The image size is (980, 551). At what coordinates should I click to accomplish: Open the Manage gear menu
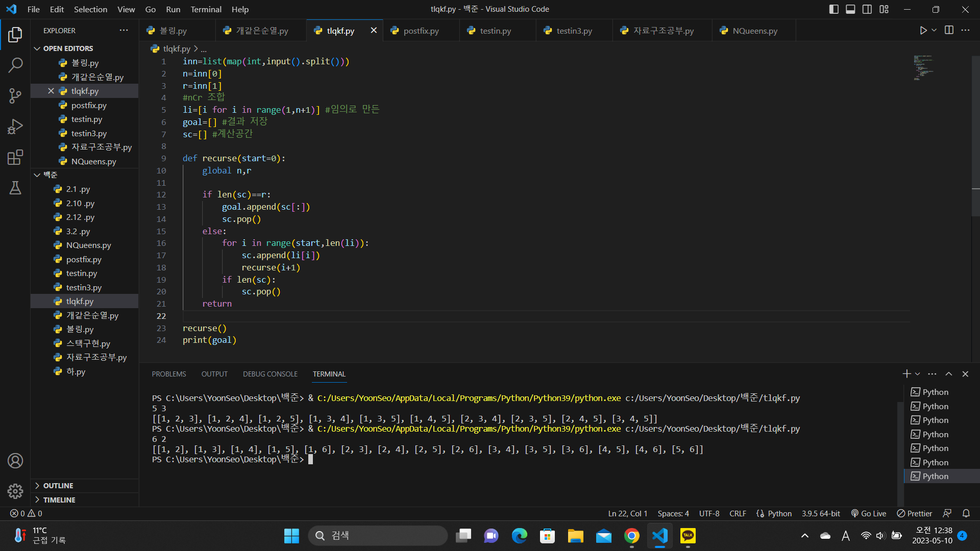coord(15,491)
